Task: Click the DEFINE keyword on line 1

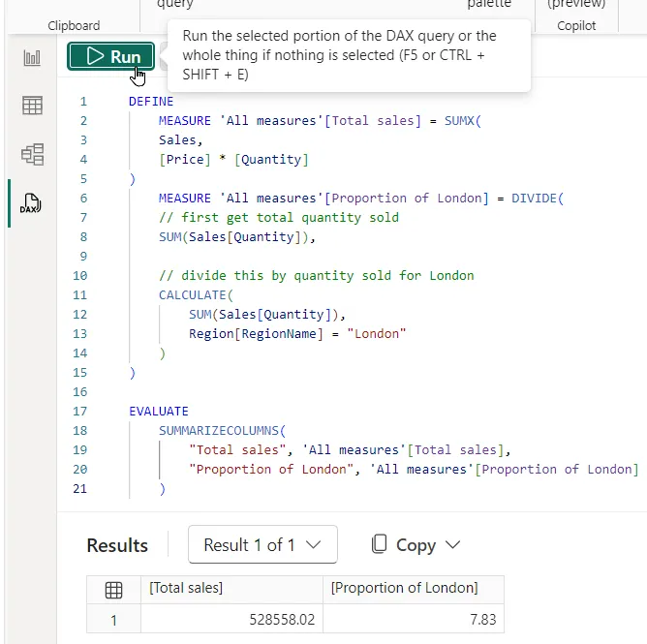Action: pos(151,101)
